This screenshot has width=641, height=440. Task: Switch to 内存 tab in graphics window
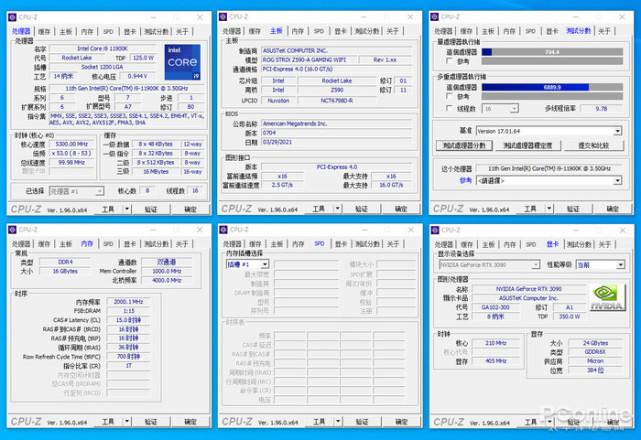pos(510,244)
